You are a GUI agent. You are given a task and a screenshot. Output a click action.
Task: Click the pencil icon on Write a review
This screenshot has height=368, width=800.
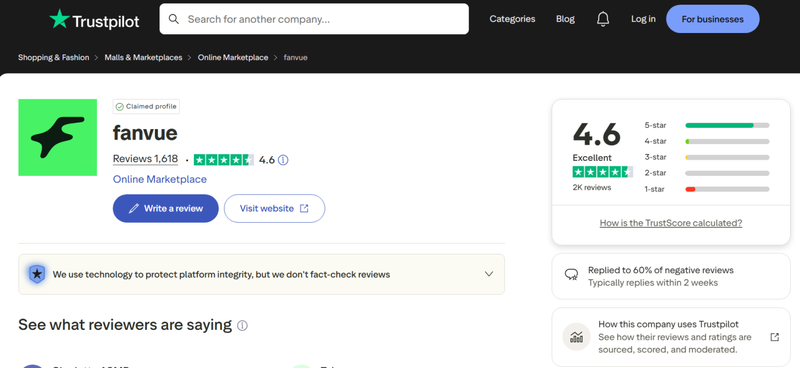point(134,208)
